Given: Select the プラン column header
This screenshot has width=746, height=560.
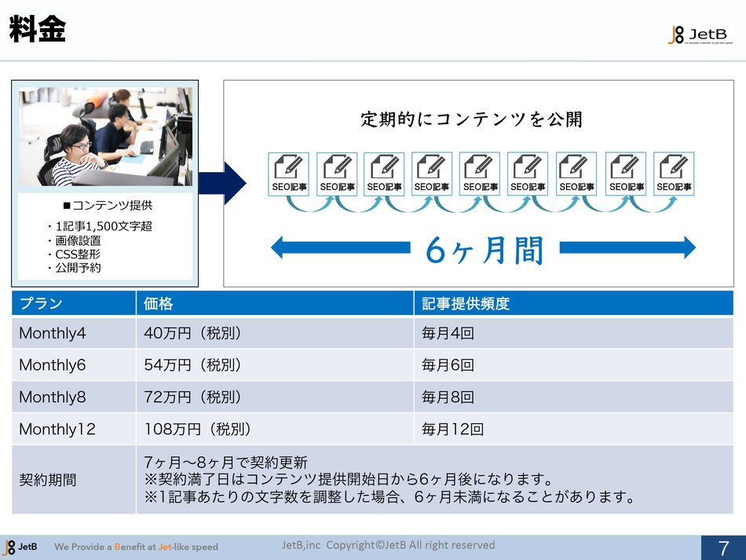Looking at the screenshot, I should [x=74, y=303].
